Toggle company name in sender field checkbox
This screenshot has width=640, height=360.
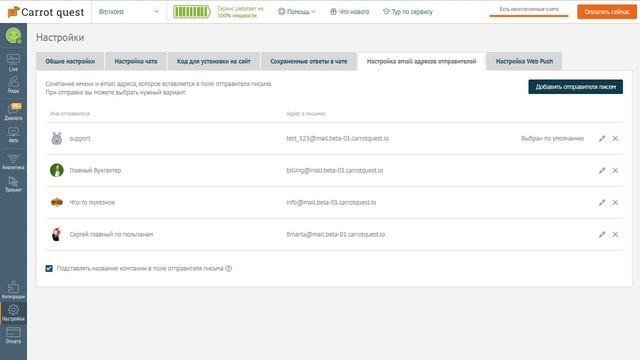pos(49,268)
